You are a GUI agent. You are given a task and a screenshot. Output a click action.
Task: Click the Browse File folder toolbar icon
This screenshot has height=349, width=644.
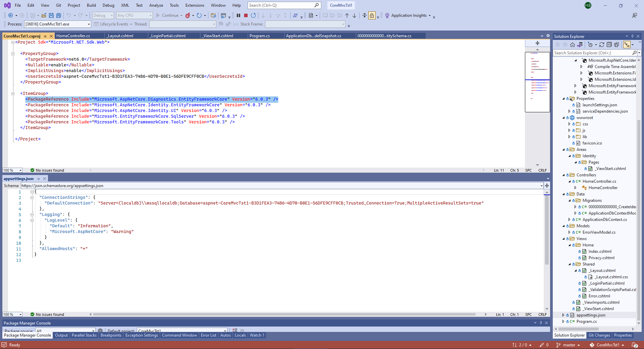[213, 15]
